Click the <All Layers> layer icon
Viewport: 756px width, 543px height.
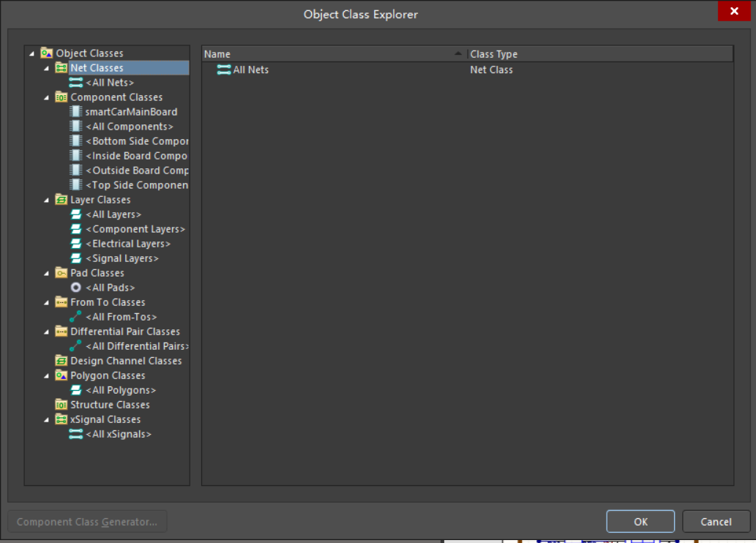point(75,214)
